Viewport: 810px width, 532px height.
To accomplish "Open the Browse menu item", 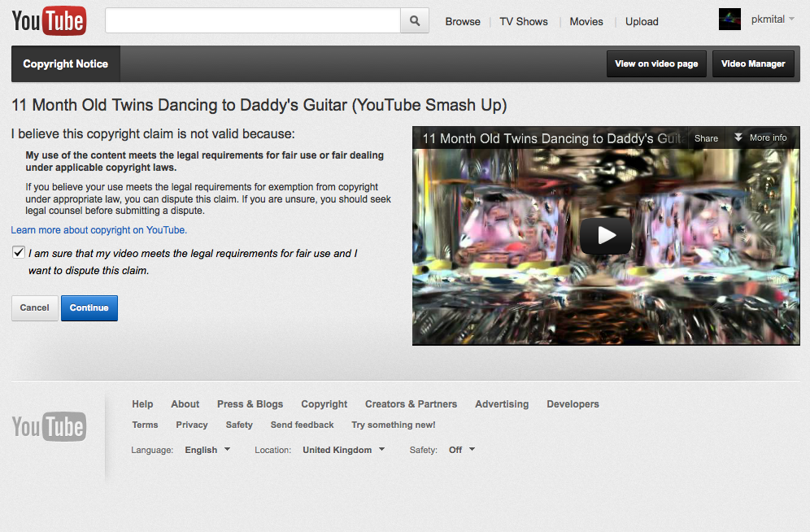I will click(463, 22).
